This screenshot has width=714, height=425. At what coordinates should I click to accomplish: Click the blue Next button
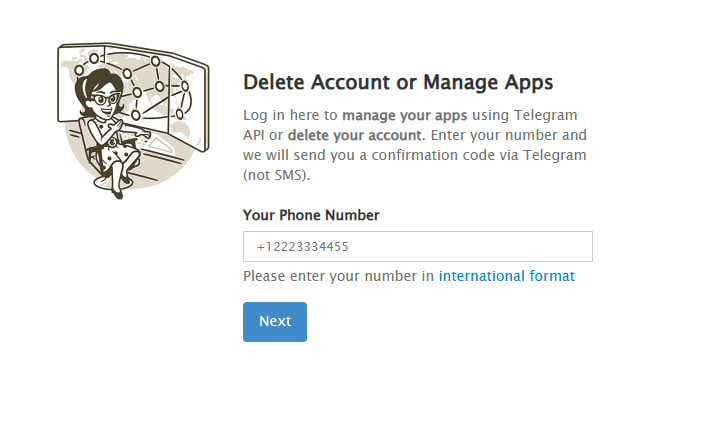tap(275, 322)
